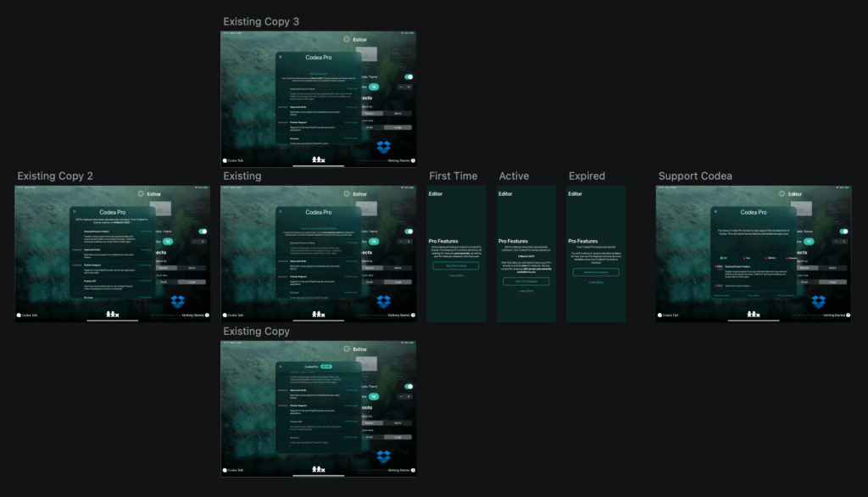The image size is (868, 497).
Task: Click the lives figures icon in Existing Copy 2
Action: pos(113,314)
